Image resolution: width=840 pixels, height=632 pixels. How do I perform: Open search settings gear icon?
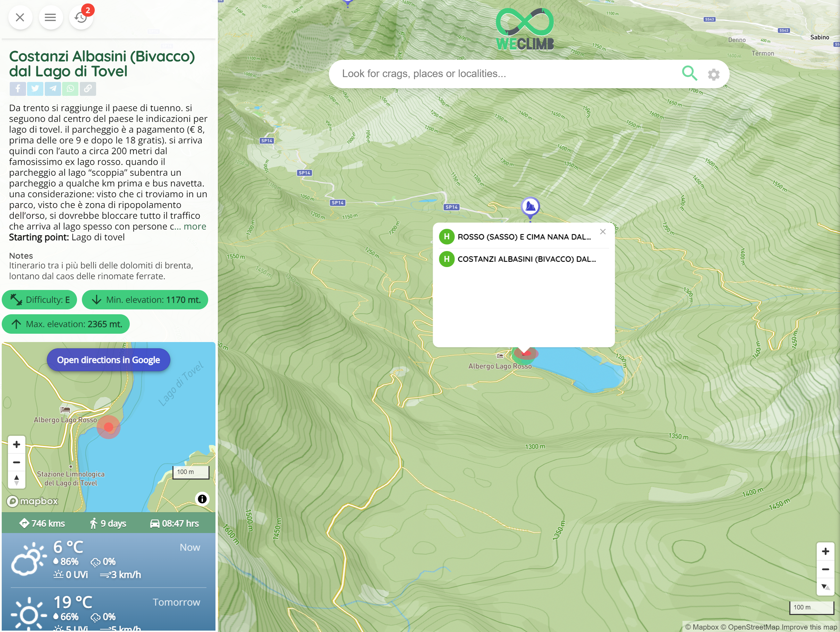pyautogui.click(x=714, y=74)
